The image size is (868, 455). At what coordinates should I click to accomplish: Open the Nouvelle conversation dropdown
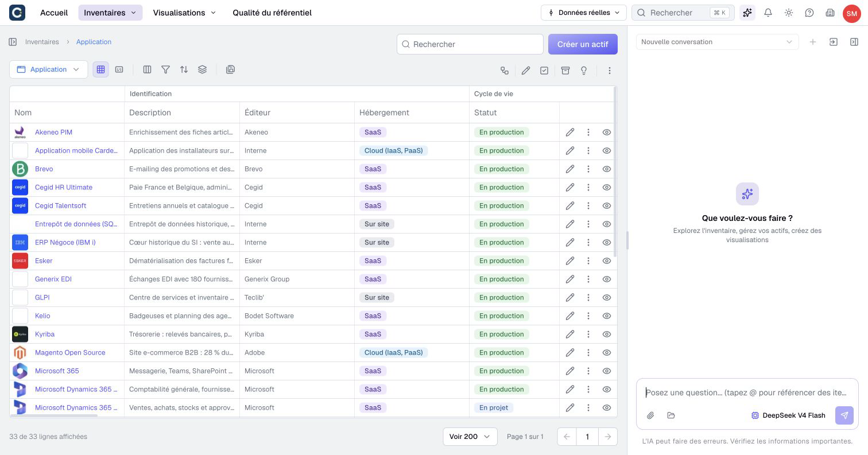(x=717, y=42)
